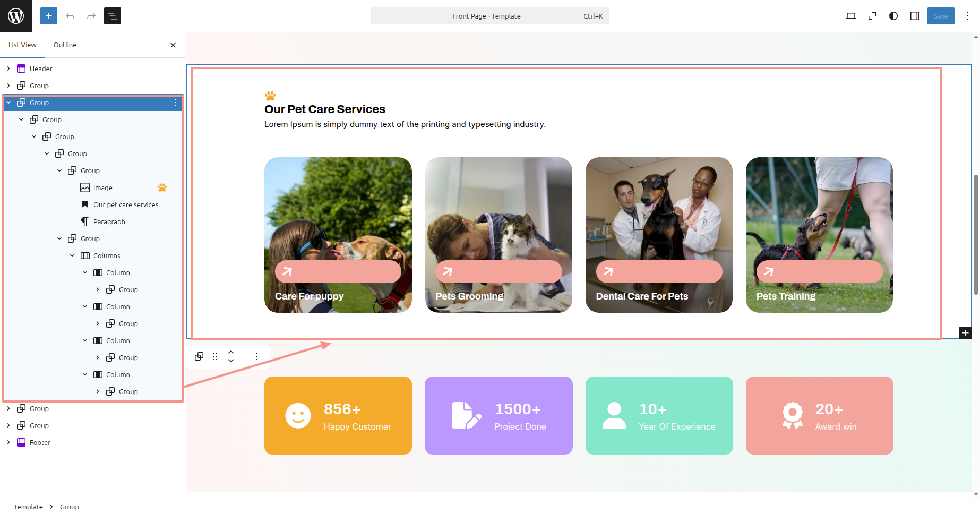The height and width of the screenshot is (513, 980).
Task: Select Columns block icon in list
Action: coord(85,255)
